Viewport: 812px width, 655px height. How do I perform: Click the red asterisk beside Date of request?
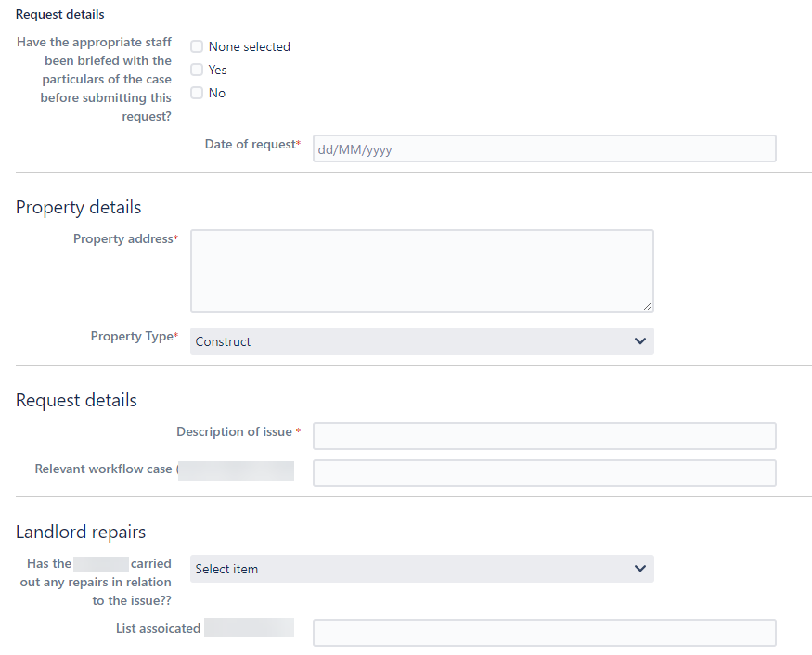pyautogui.click(x=301, y=143)
